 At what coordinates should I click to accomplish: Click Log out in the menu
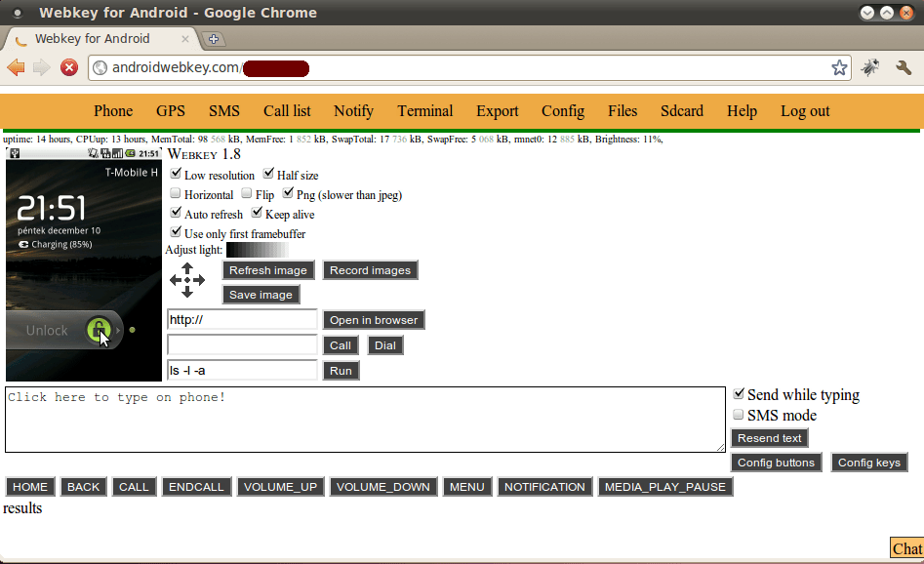[805, 111]
